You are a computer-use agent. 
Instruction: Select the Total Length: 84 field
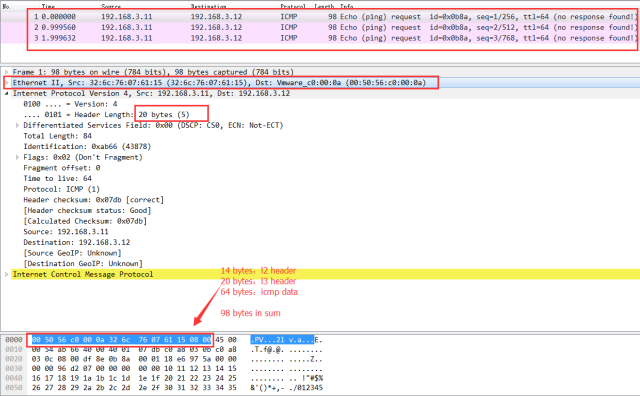(x=58, y=136)
